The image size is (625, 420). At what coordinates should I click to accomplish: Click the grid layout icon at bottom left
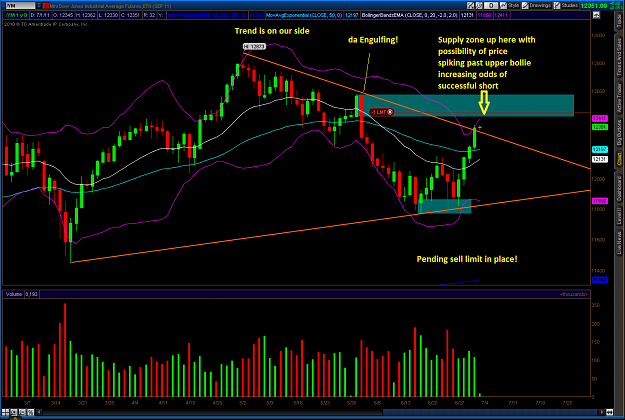[x=5, y=412]
